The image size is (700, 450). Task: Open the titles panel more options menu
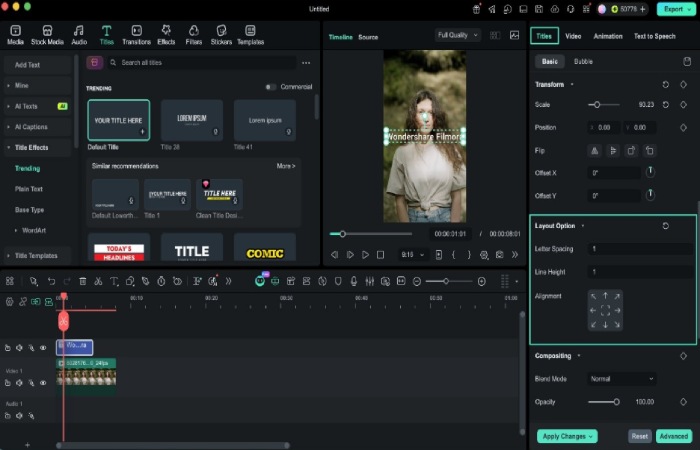(306, 63)
